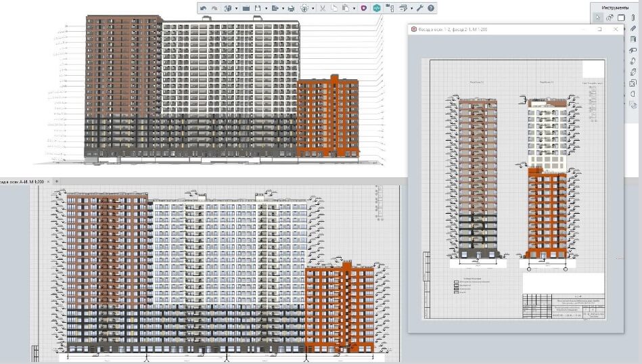
Task: Activate the Select arrow tool in Инструменты
Action: (x=597, y=18)
